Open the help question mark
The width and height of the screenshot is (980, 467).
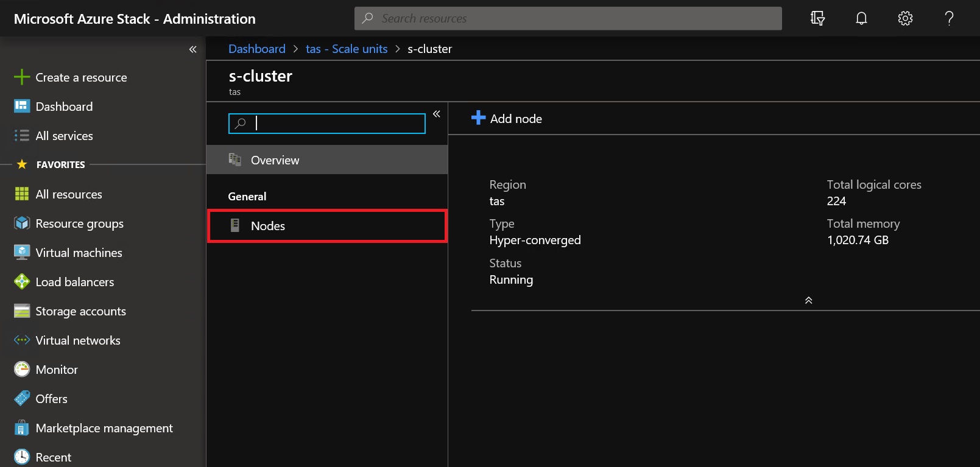tap(949, 18)
